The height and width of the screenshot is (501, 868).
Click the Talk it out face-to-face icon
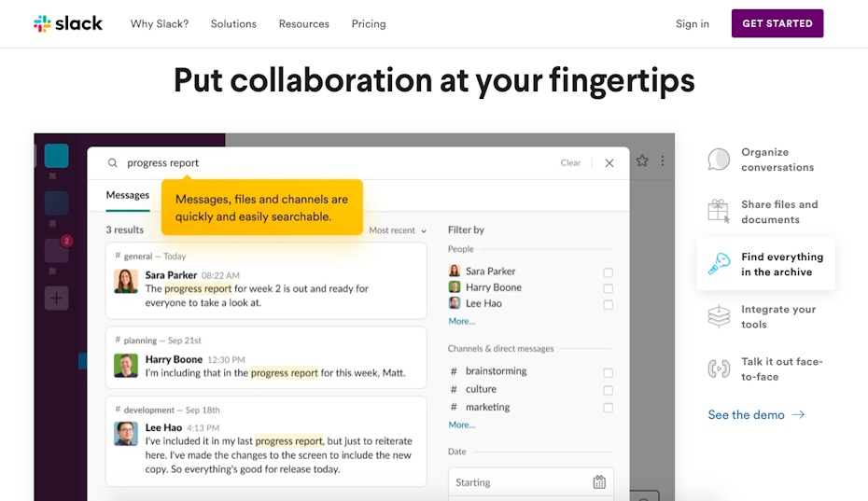[719, 369]
